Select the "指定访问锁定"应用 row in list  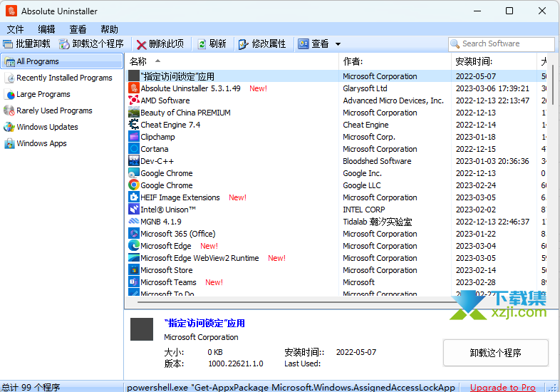[x=337, y=76]
